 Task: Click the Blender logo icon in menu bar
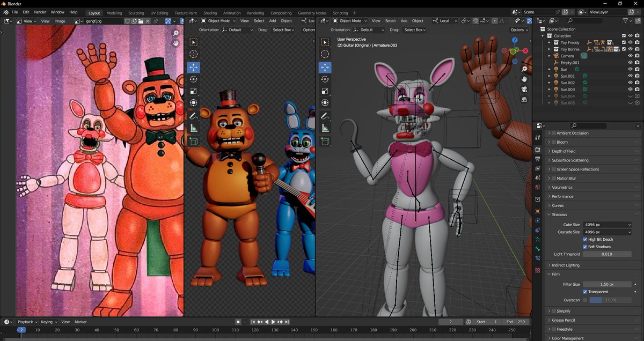[5, 12]
